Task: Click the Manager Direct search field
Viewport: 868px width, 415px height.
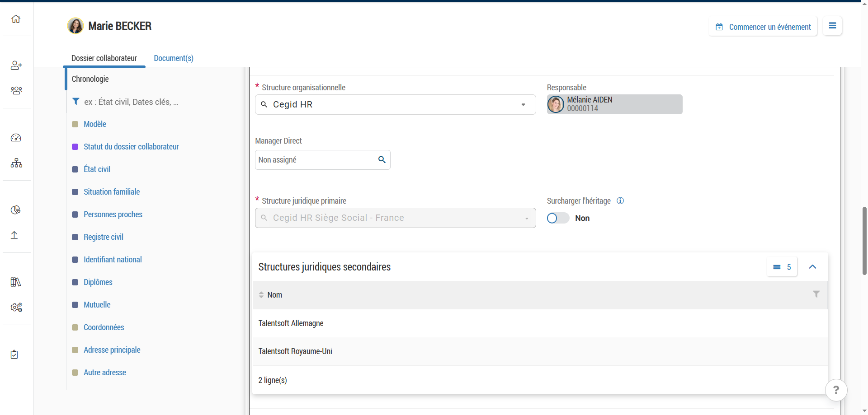Action: [x=316, y=160]
